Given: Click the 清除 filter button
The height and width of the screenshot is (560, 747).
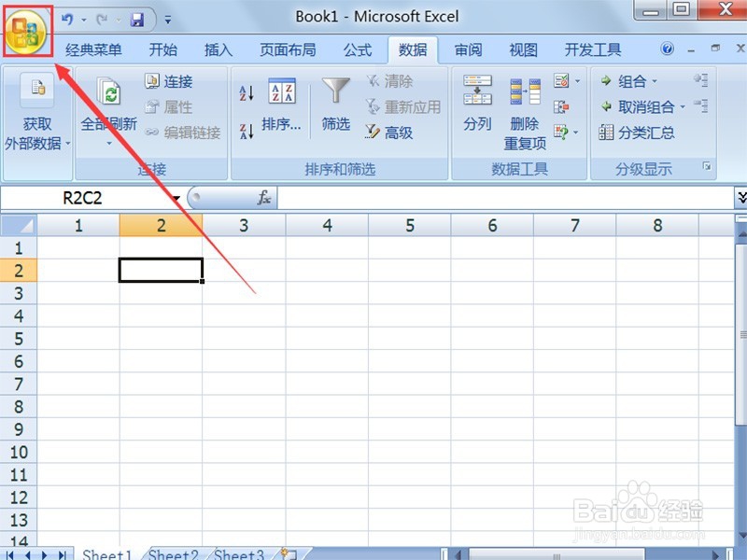Looking at the screenshot, I should coord(388,81).
